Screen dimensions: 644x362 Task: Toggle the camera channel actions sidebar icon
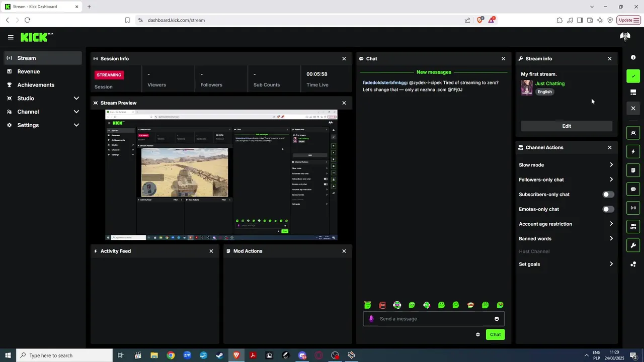(633, 227)
